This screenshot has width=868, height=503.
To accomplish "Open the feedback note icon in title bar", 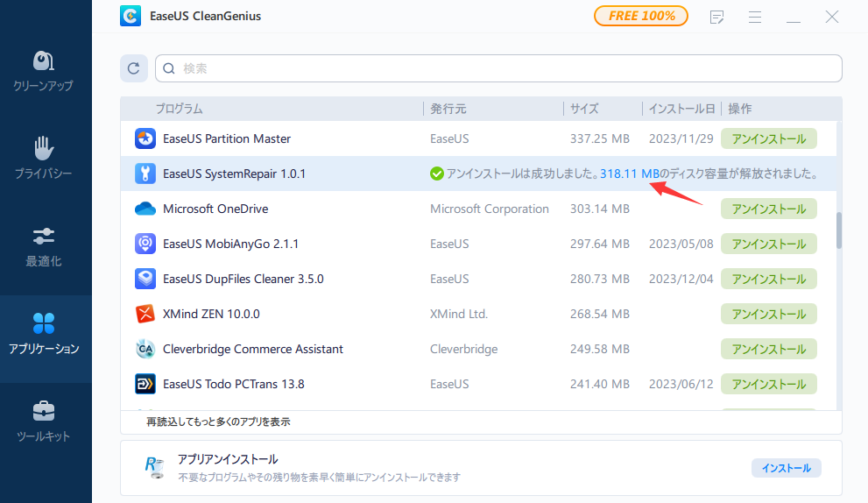I will [717, 16].
